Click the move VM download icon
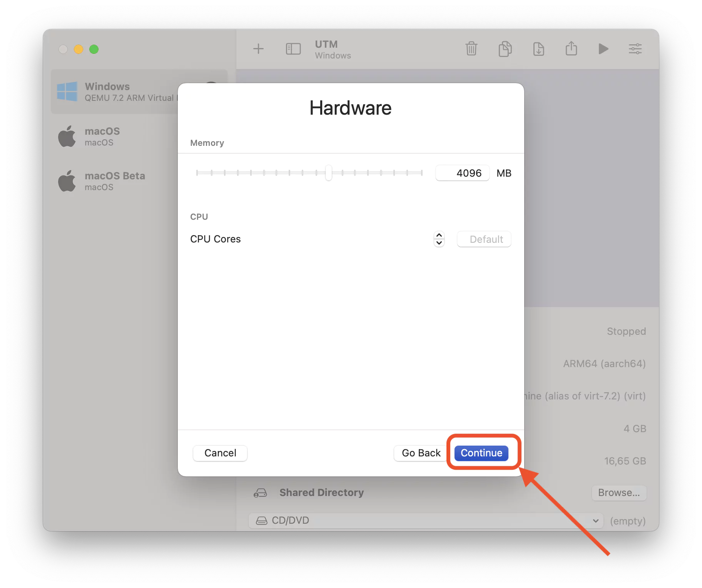Image resolution: width=702 pixels, height=588 pixels. tap(538, 49)
